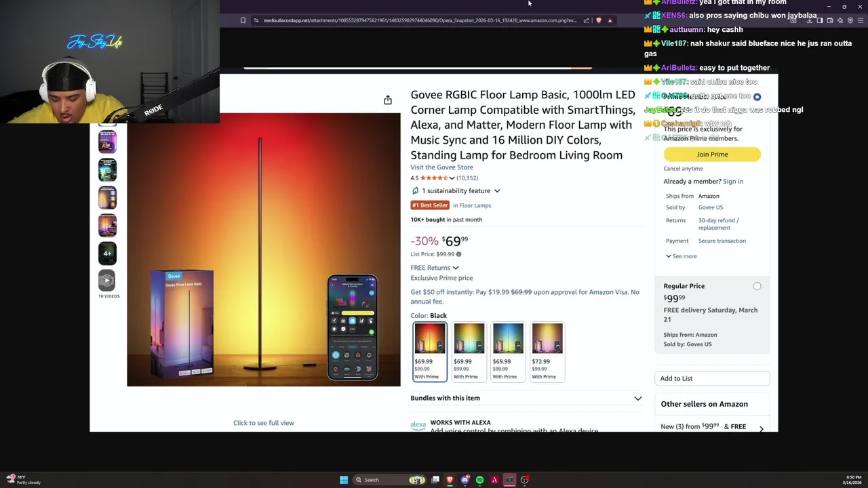Click the share icon in the address bar
The image size is (868, 488).
[587, 20]
